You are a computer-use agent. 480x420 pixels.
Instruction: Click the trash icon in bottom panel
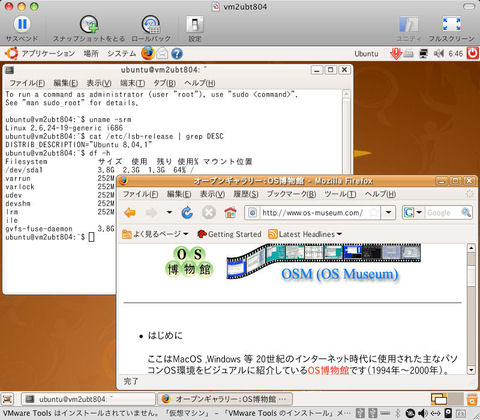pos(472,399)
